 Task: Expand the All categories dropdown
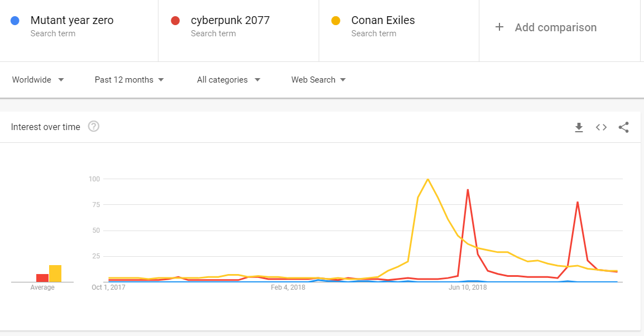pos(229,80)
